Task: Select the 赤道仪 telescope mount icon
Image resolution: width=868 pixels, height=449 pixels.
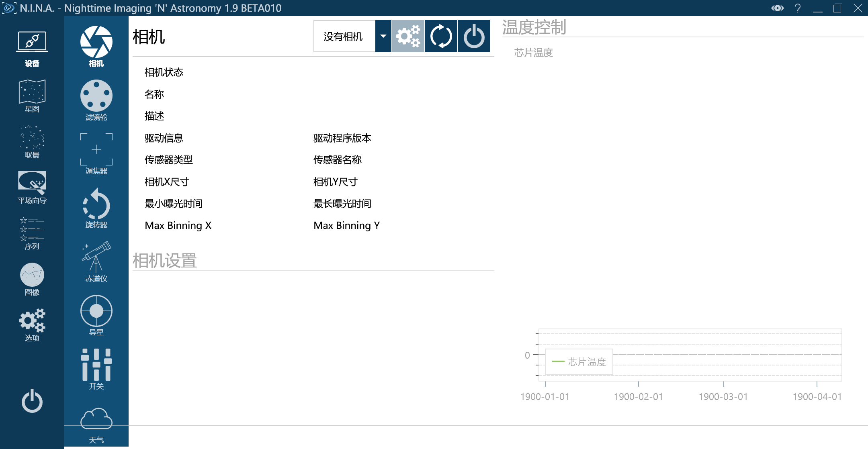Action: tap(96, 261)
